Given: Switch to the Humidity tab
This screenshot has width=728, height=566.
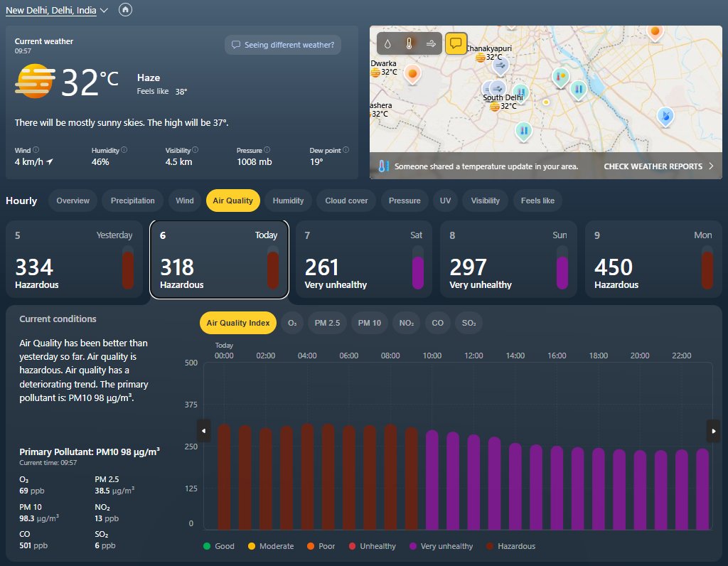Looking at the screenshot, I should (x=289, y=201).
